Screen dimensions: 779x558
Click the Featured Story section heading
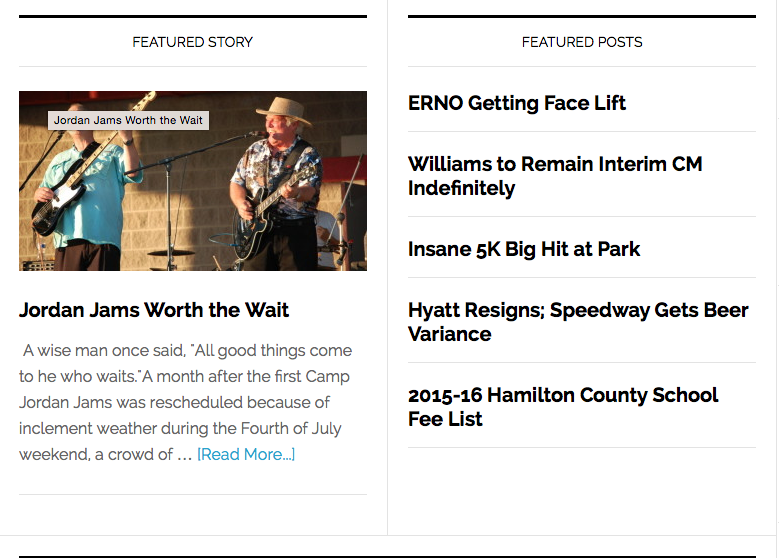[193, 42]
